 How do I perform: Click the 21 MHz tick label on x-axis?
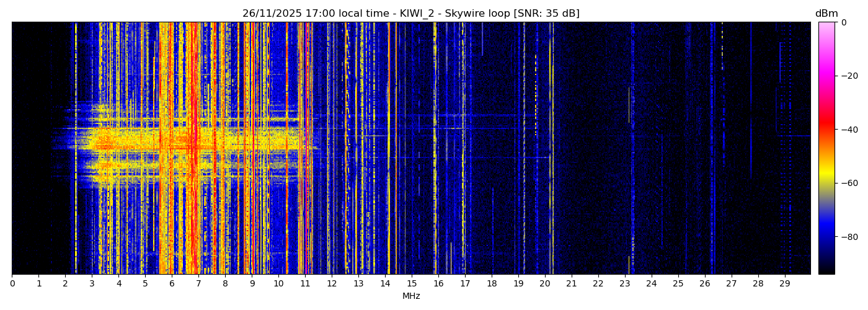(571, 283)
